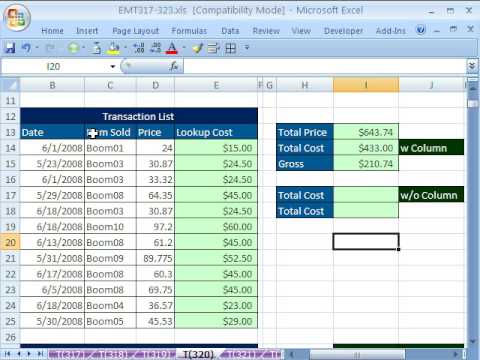Select row 14 header
The width and height of the screenshot is (480, 360).
10,148
